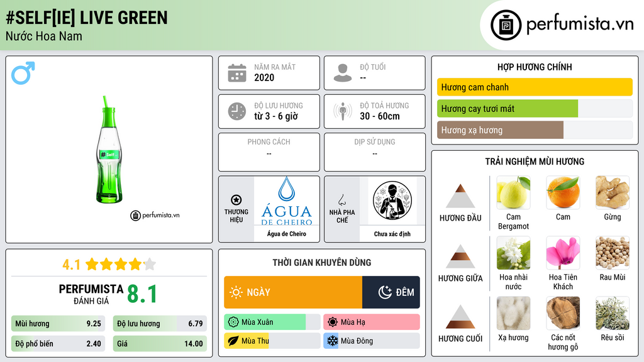Viewport: 644px width, 362px height.
Task: Click the Mùa Xuân season bar
Action: [x=272, y=322]
